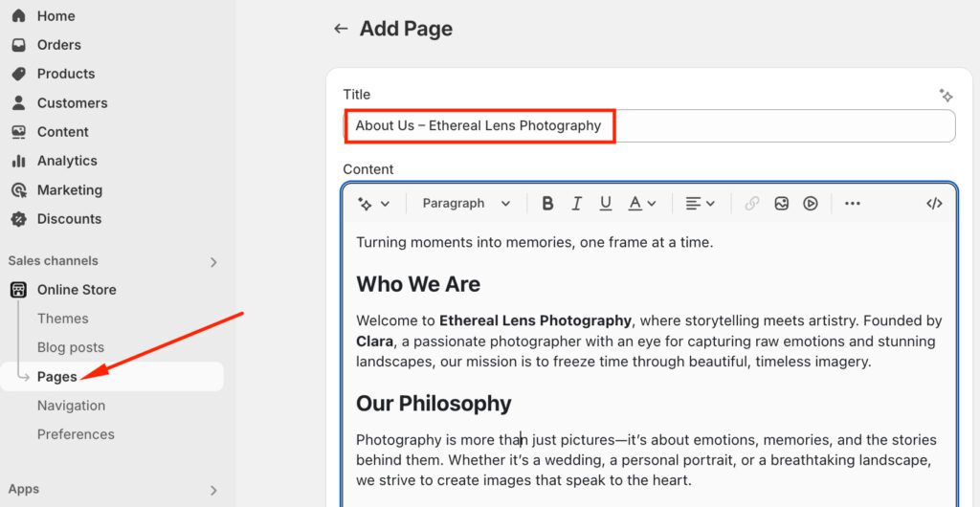
Task: Insert an image using the toolbar image icon
Action: (782, 204)
